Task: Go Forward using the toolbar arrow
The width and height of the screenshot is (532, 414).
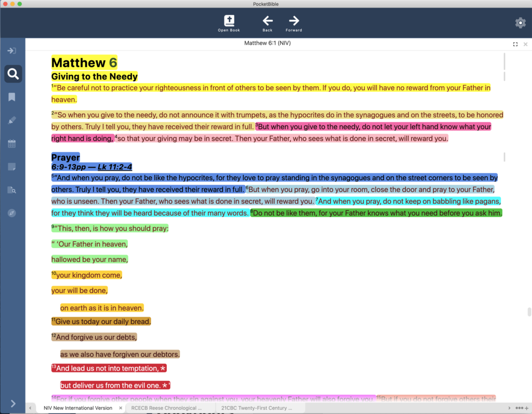Action: pos(294,23)
